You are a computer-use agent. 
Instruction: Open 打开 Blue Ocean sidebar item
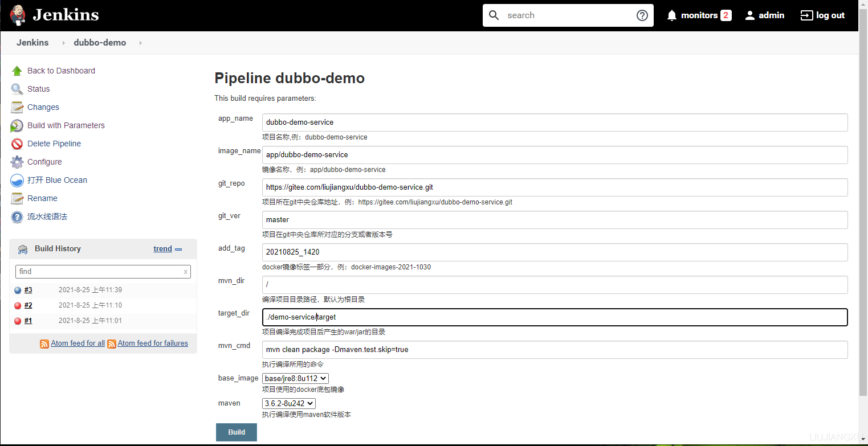click(57, 180)
